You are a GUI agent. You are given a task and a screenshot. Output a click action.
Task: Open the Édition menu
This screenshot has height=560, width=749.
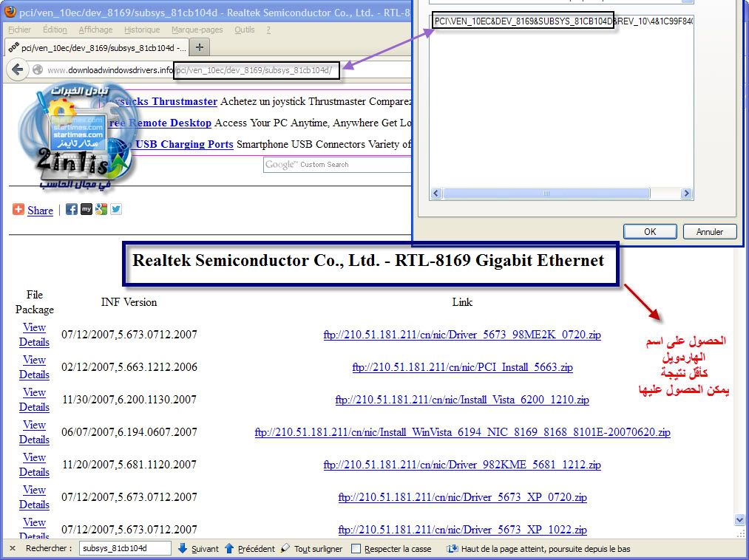[55, 30]
